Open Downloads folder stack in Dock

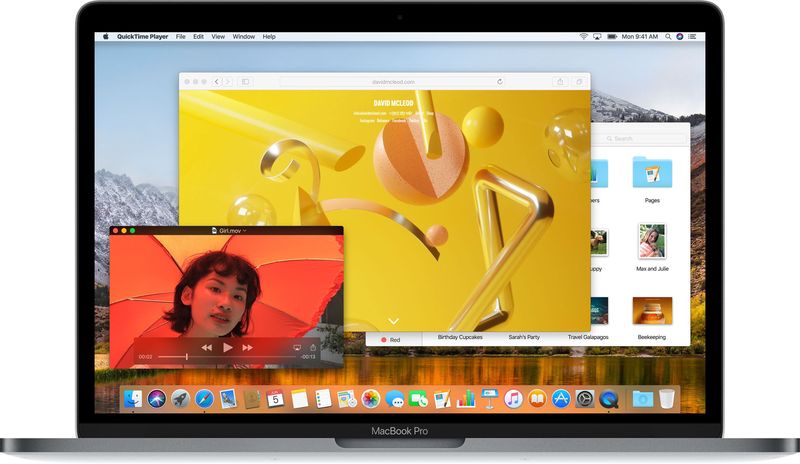[x=643, y=399]
